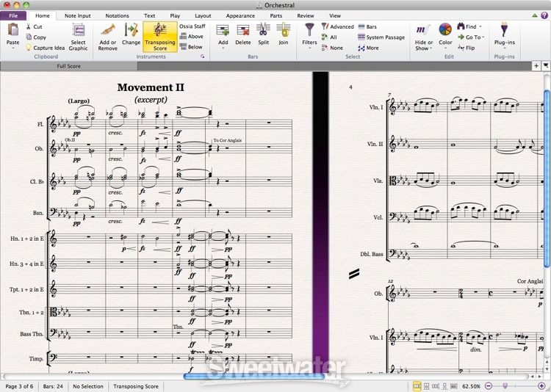Image resolution: width=551 pixels, height=392 pixels.
Task: Click the Flip icon in Edit group
Action: click(461, 48)
